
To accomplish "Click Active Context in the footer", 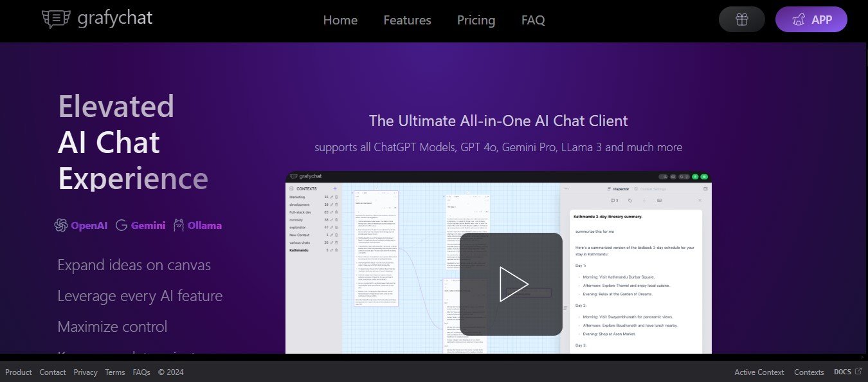I will point(759,372).
